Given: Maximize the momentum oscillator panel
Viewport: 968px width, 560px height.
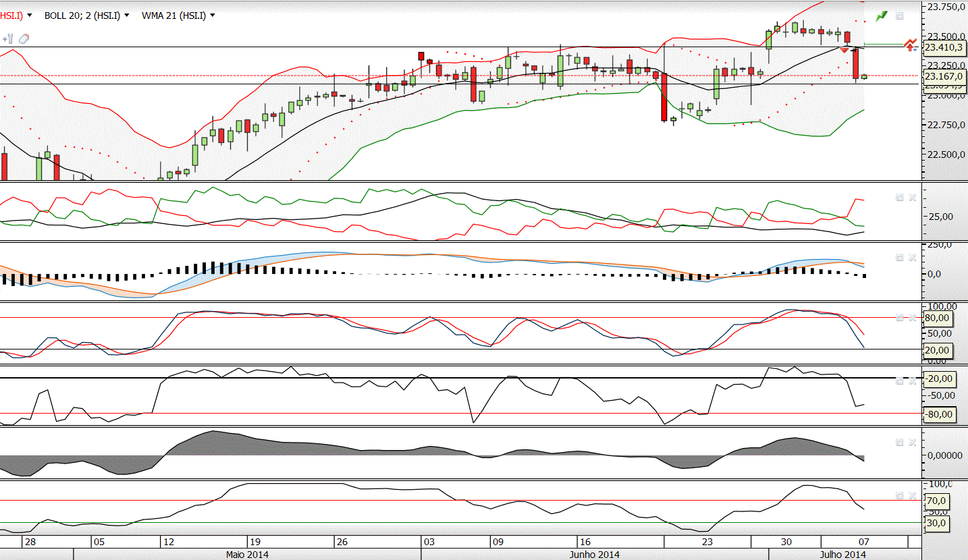Looking at the screenshot, I should 899,442.
